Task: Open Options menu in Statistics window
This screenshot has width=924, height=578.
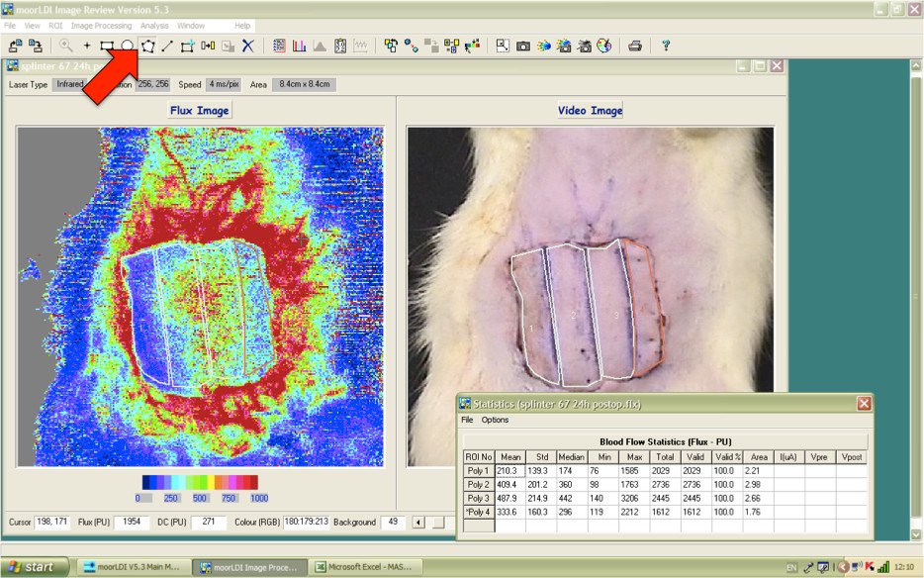Action: pyautogui.click(x=495, y=420)
